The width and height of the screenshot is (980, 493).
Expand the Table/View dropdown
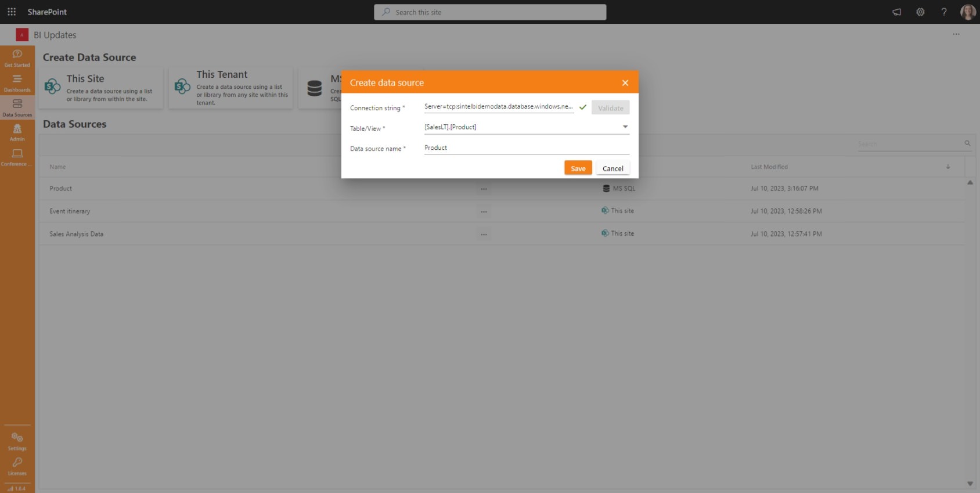click(625, 127)
